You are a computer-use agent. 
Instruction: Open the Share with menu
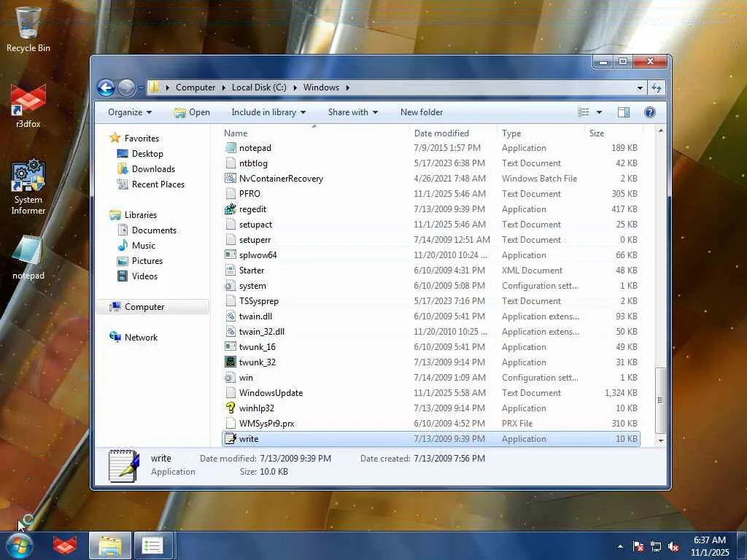(x=352, y=112)
